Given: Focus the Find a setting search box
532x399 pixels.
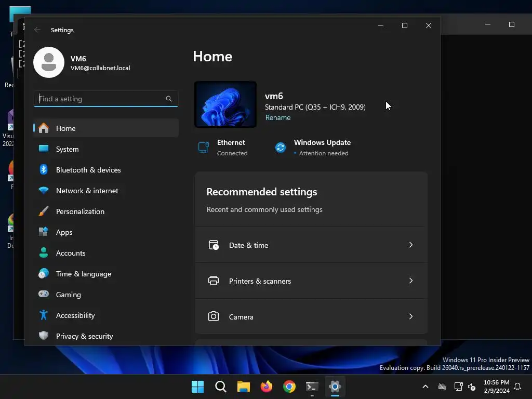Looking at the screenshot, I should tap(106, 99).
